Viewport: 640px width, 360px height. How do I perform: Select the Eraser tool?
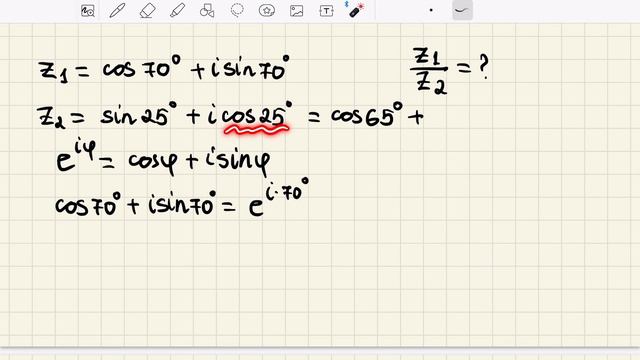click(147, 11)
